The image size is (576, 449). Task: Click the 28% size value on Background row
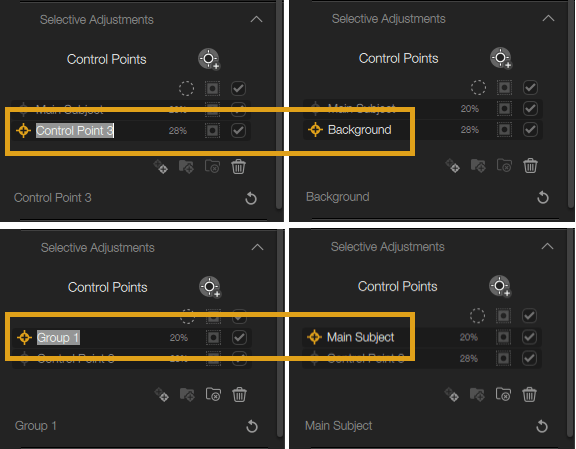tap(469, 130)
